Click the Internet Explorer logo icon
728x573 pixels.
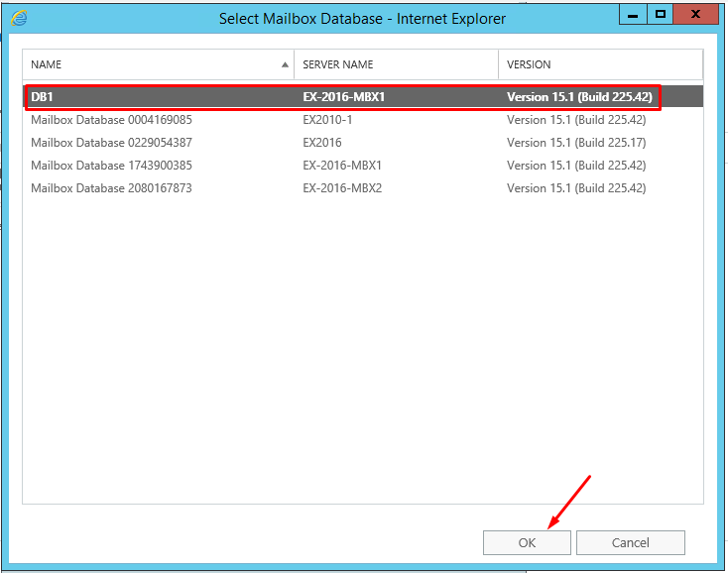coord(19,18)
